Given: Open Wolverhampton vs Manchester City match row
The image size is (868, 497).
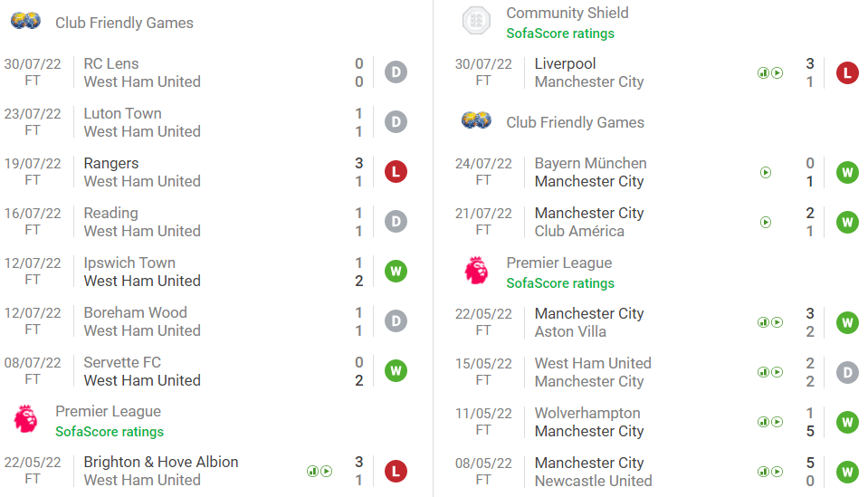Looking at the screenshot, I should (634, 422).
